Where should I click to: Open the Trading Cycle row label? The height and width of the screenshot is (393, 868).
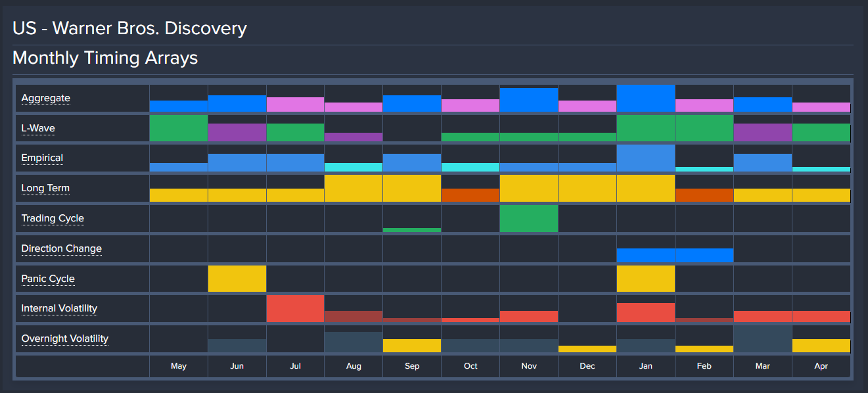point(53,218)
